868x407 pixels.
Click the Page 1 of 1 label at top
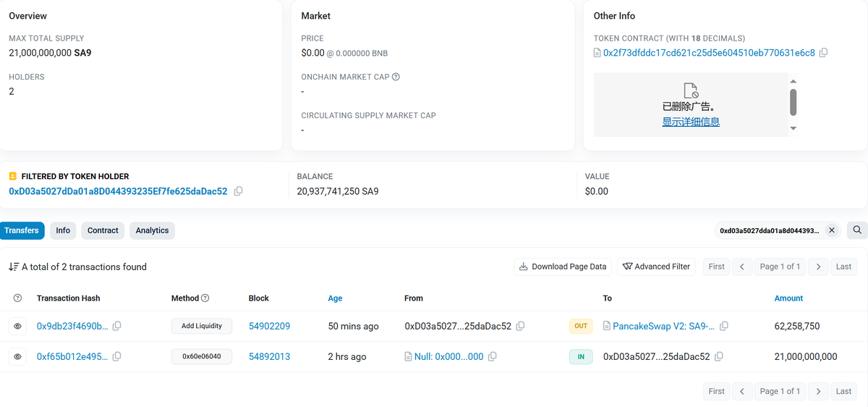coord(780,267)
